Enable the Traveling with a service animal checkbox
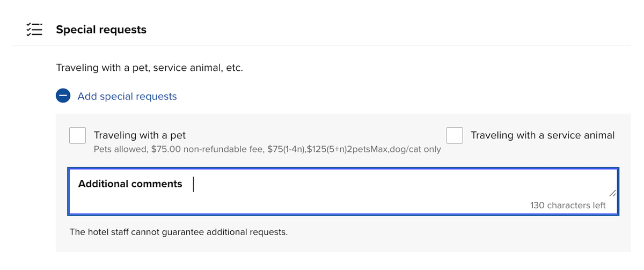The image size is (644, 270). (455, 135)
